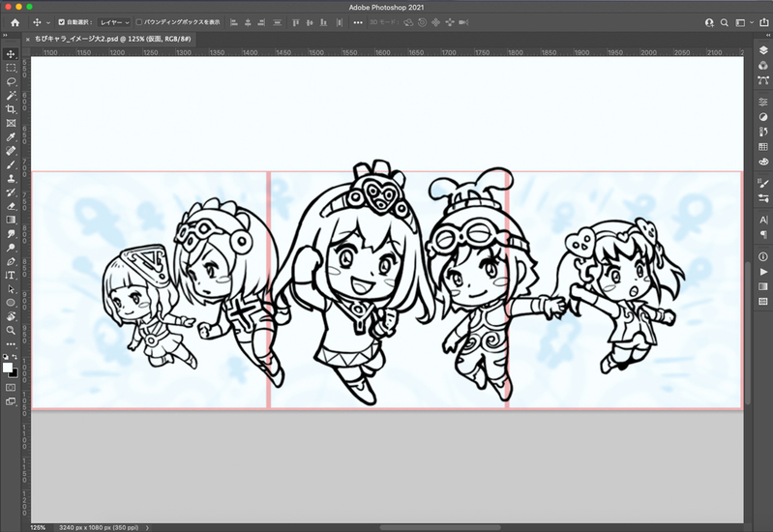The image size is (773, 532).
Task: Select the Gradient tool
Action: (11, 220)
